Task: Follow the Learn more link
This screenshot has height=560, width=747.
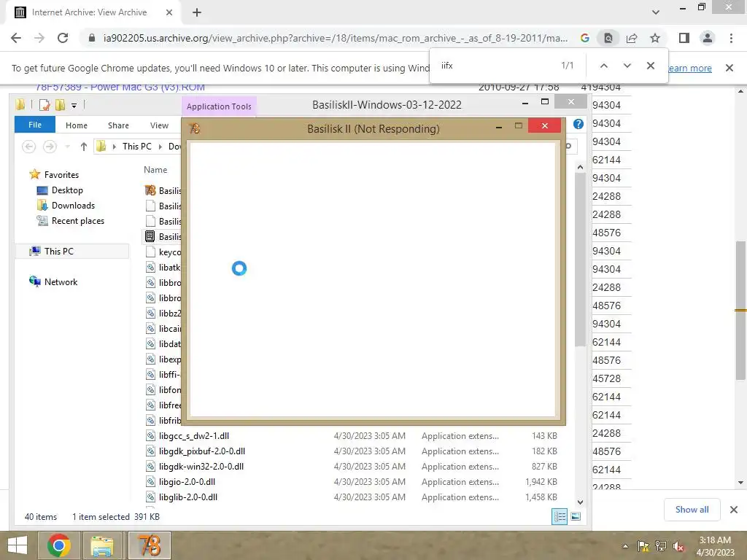Action: [x=689, y=68]
